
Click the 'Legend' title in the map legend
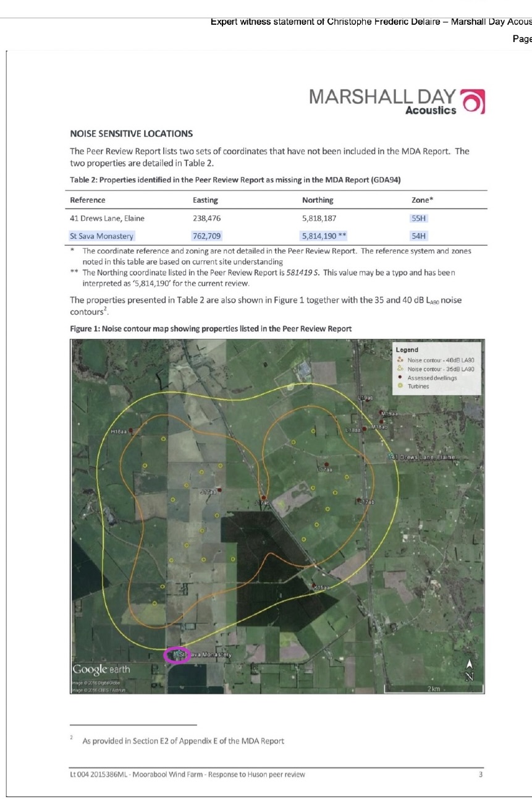407,350
